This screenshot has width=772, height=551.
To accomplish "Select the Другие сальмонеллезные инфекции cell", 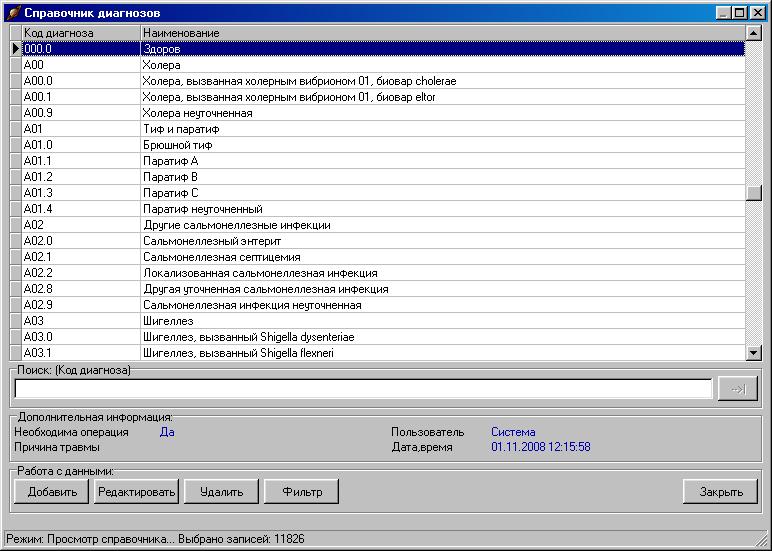I will [x=443, y=225].
